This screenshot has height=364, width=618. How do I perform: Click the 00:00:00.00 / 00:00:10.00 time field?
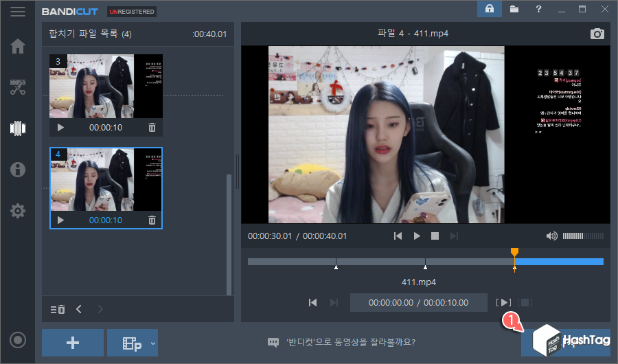coord(419,302)
